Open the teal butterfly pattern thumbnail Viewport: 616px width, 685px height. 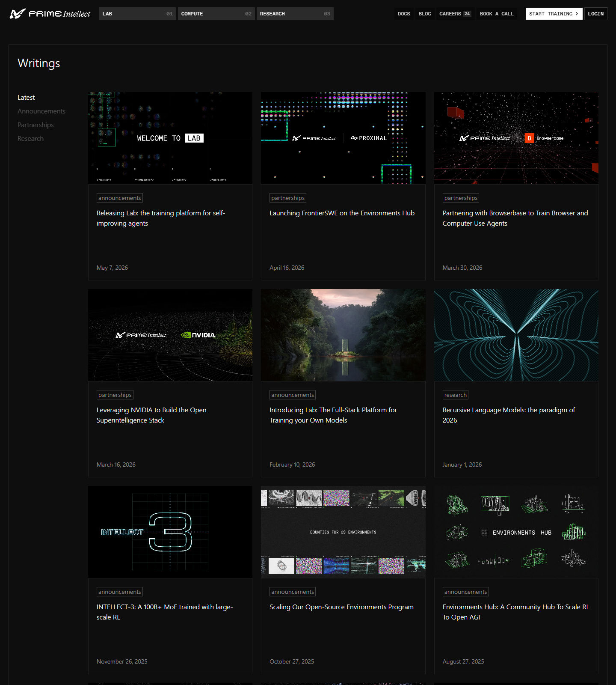tap(516, 335)
